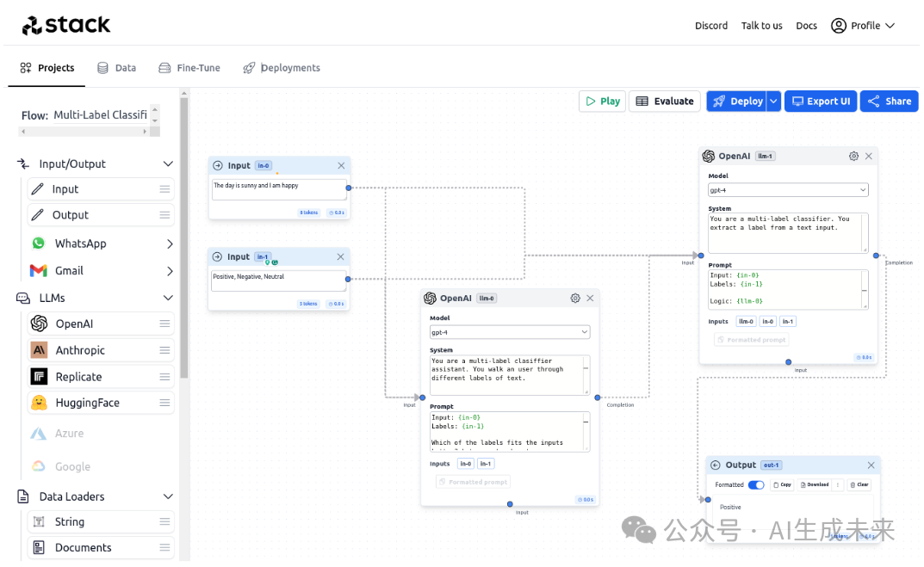Click the Gmail icon
The height and width of the screenshot is (567, 924).
pos(38,271)
